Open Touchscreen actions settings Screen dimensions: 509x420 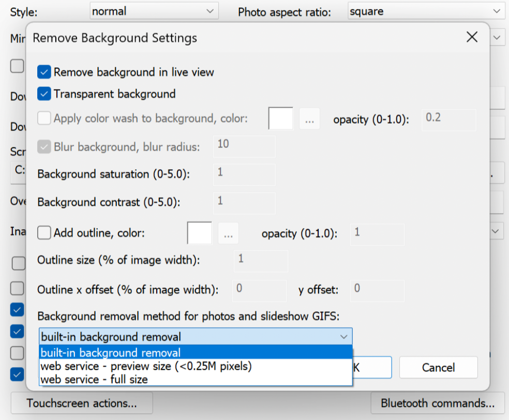pyautogui.click(x=82, y=403)
